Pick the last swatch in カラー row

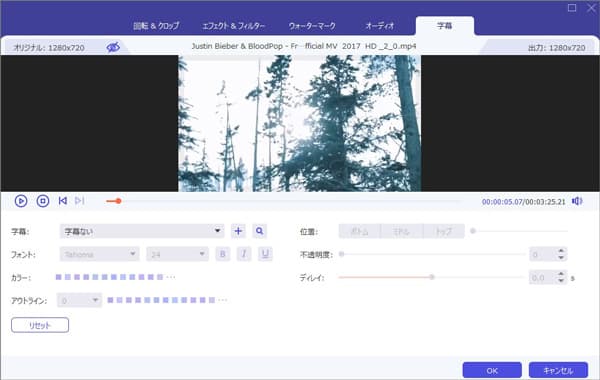click(x=160, y=277)
